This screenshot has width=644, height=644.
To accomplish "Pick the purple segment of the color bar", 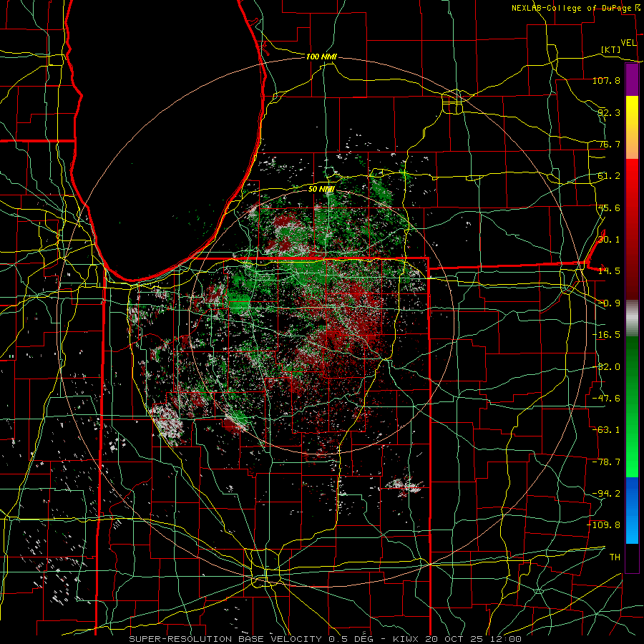I will pyautogui.click(x=632, y=80).
